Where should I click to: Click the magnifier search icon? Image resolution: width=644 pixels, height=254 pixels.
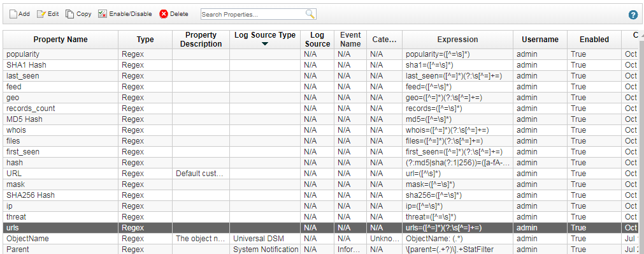(x=310, y=14)
